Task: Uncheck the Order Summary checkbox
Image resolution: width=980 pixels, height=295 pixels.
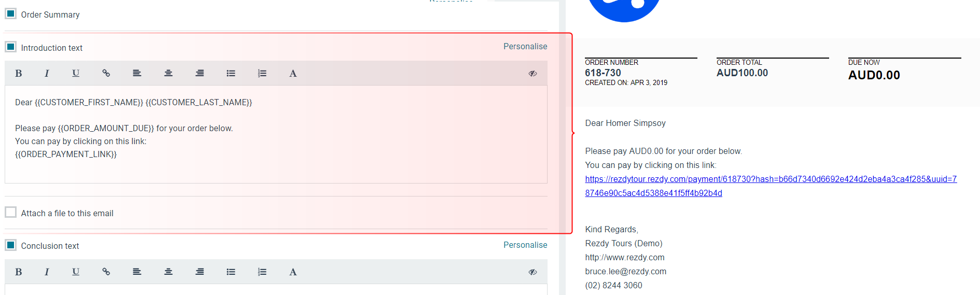Action: (x=10, y=13)
